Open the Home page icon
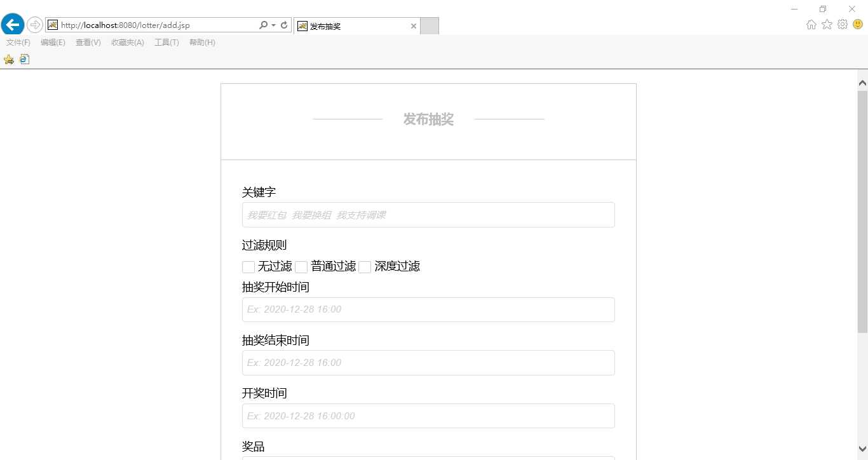This screenshot has width=868, height=460. point(811,25)
